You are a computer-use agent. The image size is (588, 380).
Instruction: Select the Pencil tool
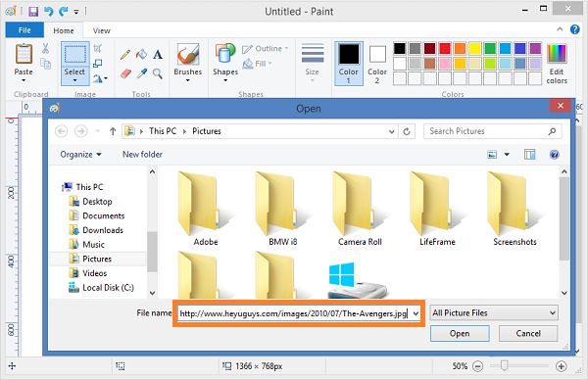tap(125, 55)
